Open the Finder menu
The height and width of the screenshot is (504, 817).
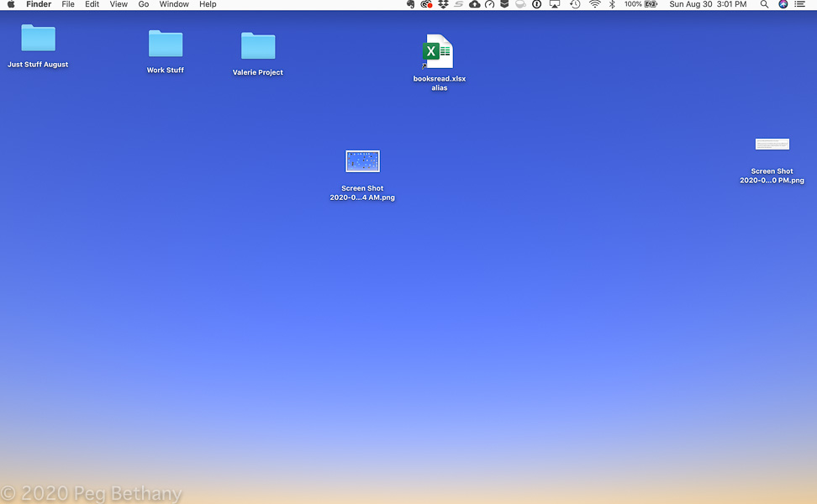point(39,4)
